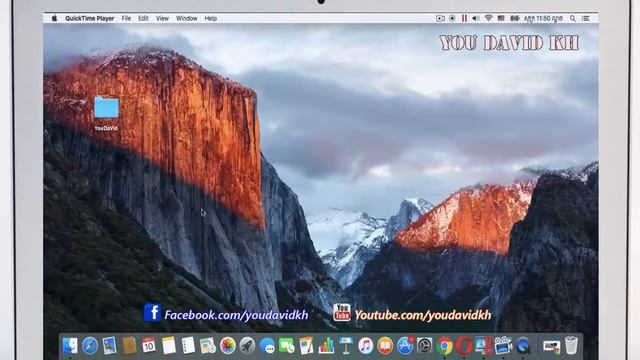Image resolution: width=640 pixels, height=360 pixels.
Task: Click the red Parallels bars menu icon
Action: click(x=464, y=18)
